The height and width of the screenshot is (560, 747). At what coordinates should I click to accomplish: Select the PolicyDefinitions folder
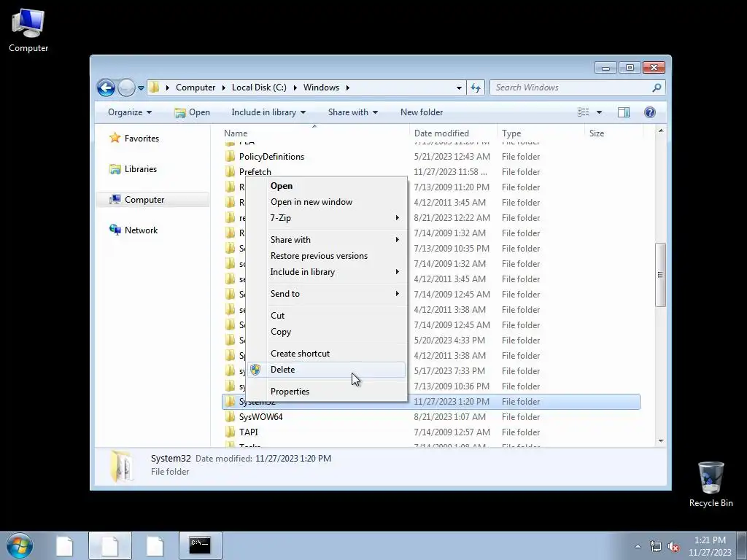271,157
